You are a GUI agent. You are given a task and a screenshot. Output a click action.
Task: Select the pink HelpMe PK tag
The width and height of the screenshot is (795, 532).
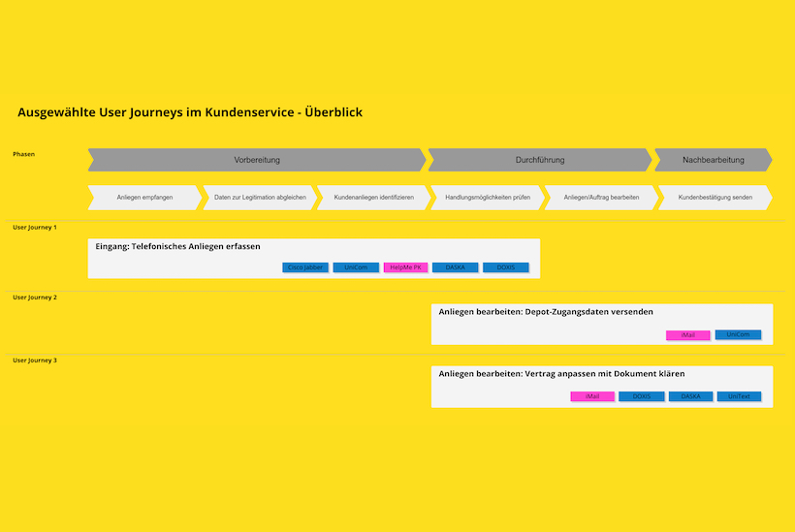pos(405,267)
